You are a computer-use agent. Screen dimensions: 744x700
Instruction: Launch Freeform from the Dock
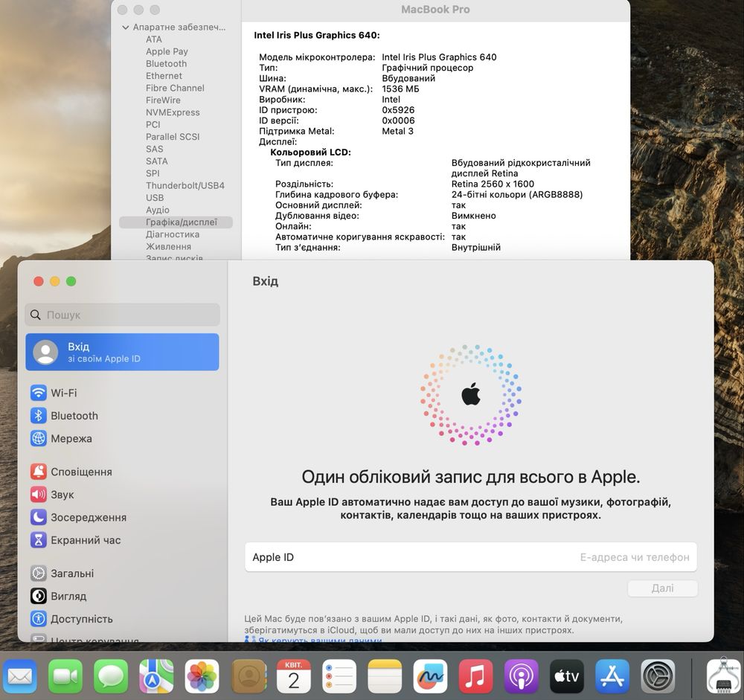click(430, 675)
